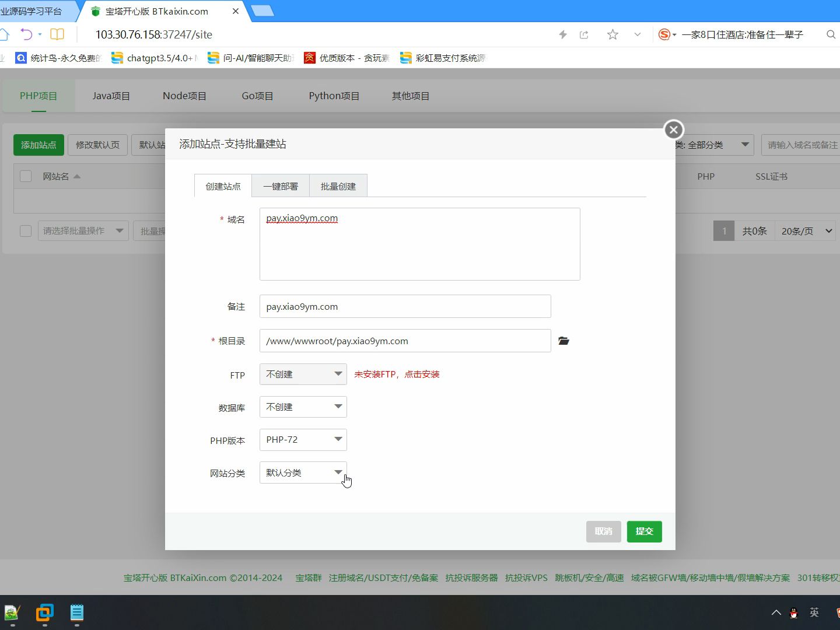Close the 宝塔开心版 browser tab

coord(236,11)
